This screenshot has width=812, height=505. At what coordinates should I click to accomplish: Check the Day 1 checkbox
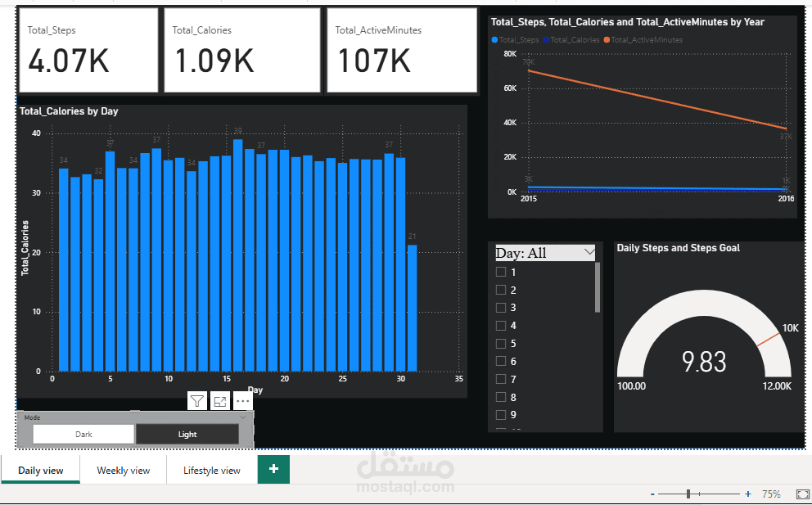501,273
